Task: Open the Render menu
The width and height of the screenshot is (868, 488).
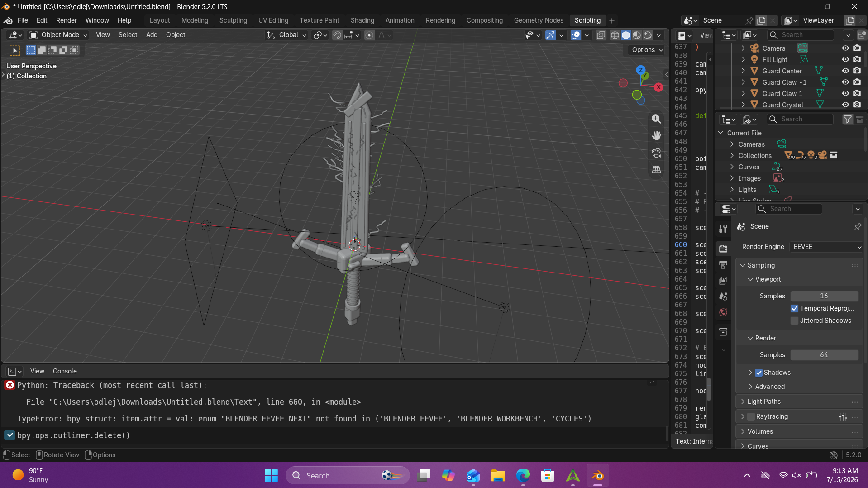Action: (66, 20)
